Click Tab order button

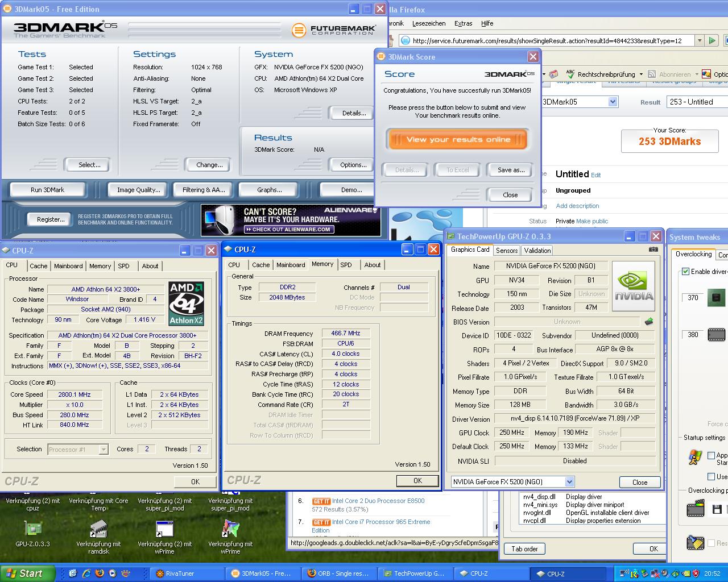[524, 548]
